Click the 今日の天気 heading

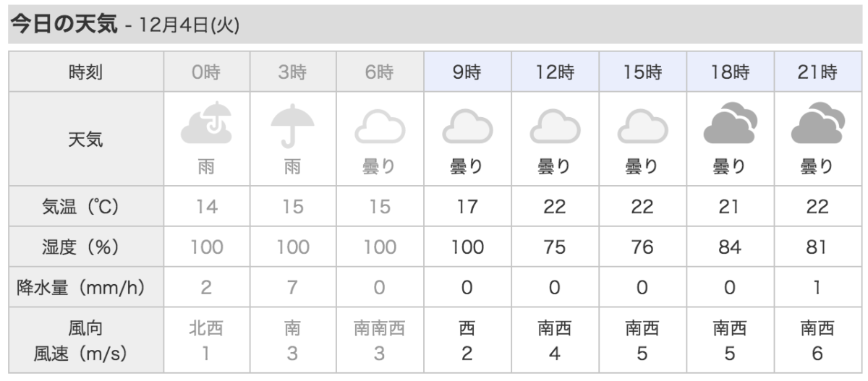click(x=61, y=25)
